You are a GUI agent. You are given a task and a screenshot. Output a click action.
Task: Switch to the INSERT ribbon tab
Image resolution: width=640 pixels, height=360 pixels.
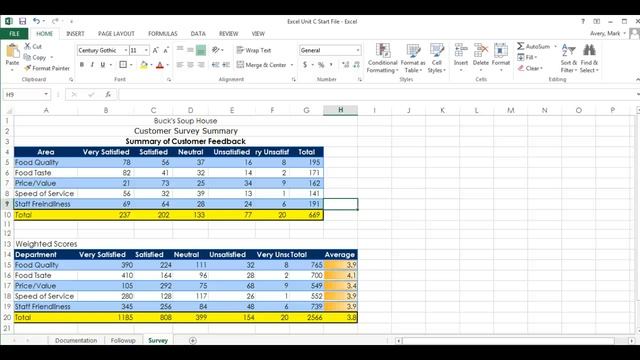coord(75,33)
